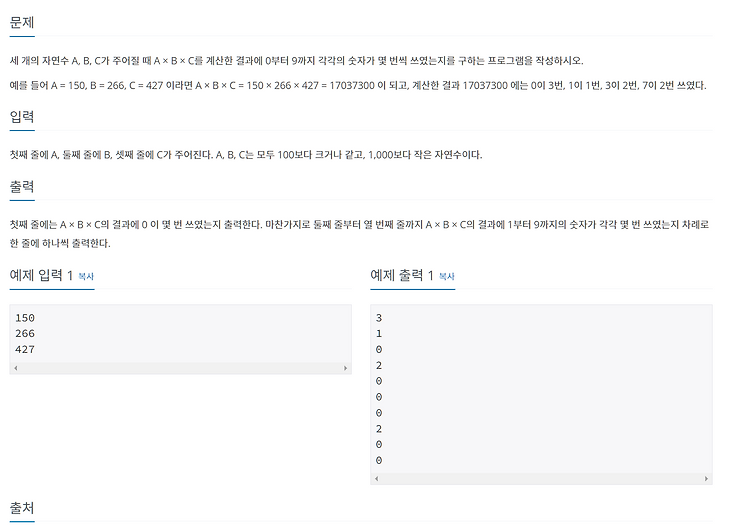Click the sample output horizontal scrollbar track
Viewport: 750px width, 525px height.
tap(541, 479)
